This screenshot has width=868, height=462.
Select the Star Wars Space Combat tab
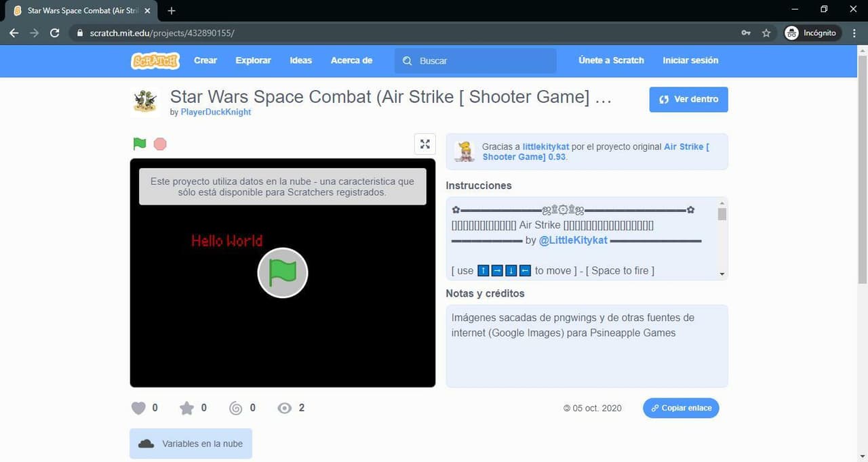point(81,11)
